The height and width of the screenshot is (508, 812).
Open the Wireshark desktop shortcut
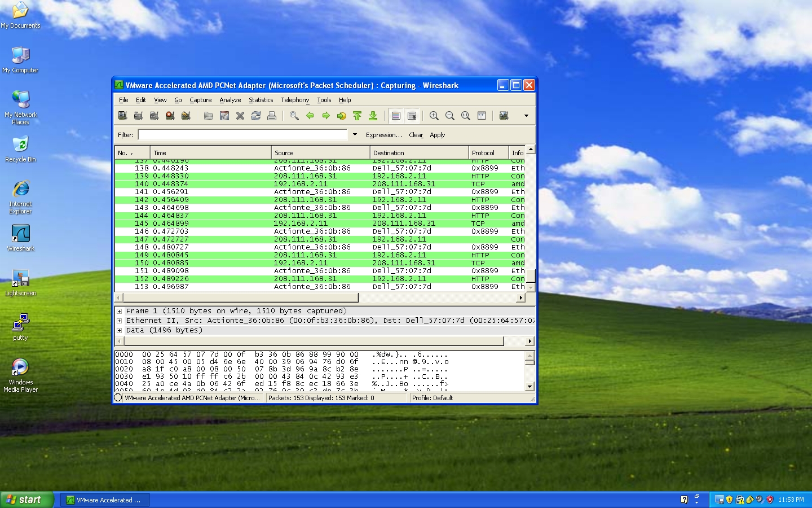(20, 238)
